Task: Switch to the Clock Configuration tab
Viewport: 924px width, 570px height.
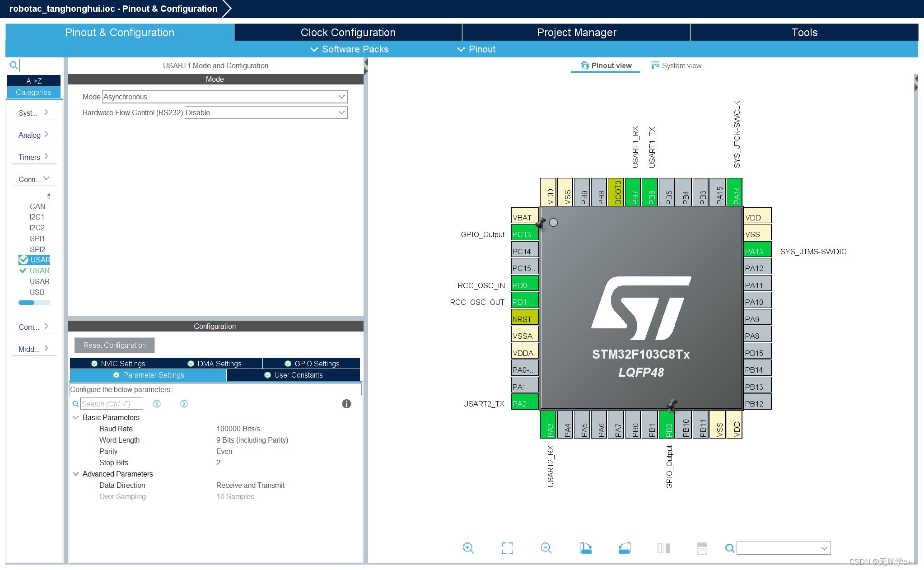Action: [348, 33]
